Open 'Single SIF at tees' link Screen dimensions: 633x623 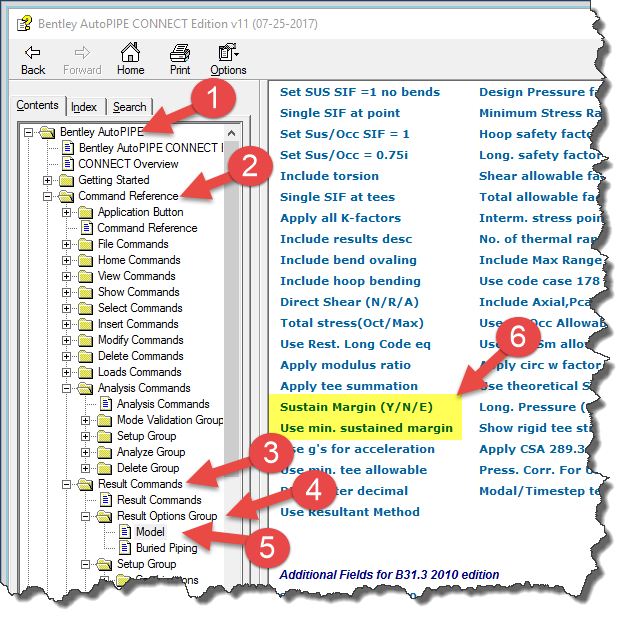[337, 197]
